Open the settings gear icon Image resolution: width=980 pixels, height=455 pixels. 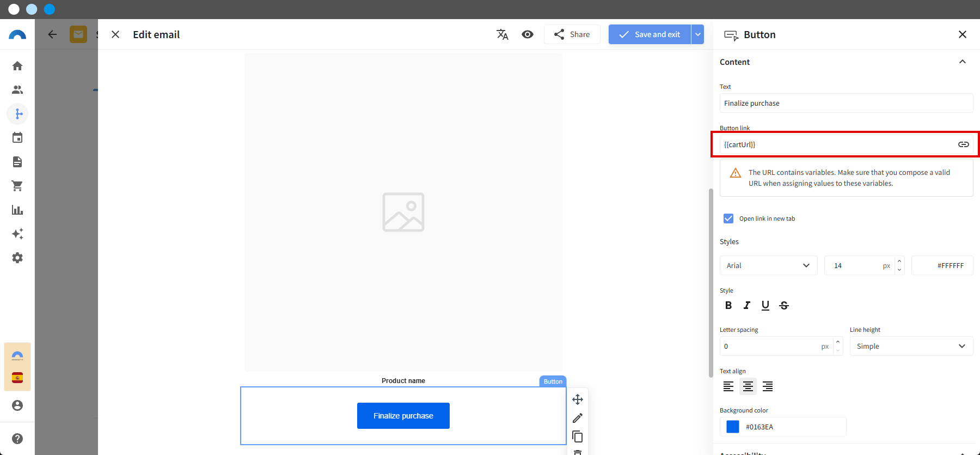click(17, 258)
